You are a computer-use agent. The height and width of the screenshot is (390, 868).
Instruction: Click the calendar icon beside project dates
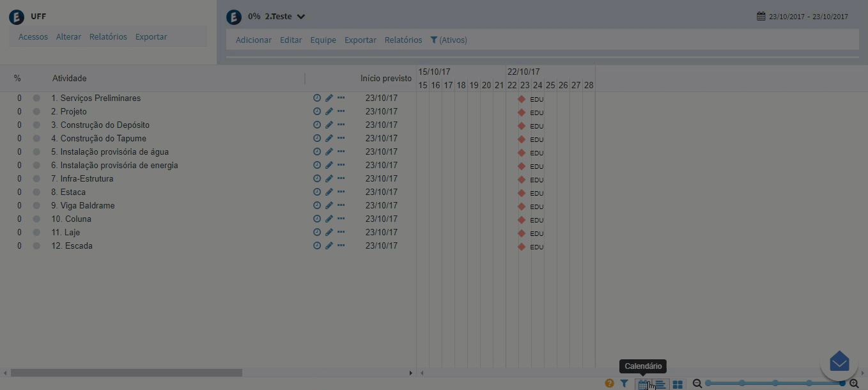tap(761, 16)
